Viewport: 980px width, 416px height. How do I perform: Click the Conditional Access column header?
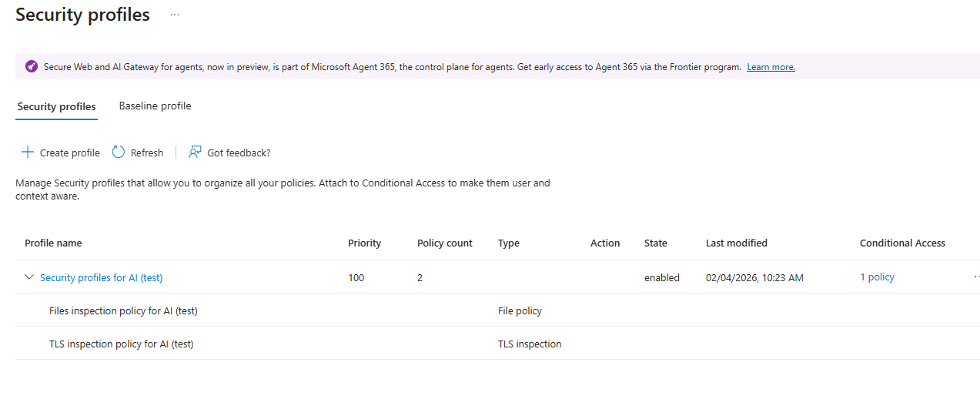(902, 243)
